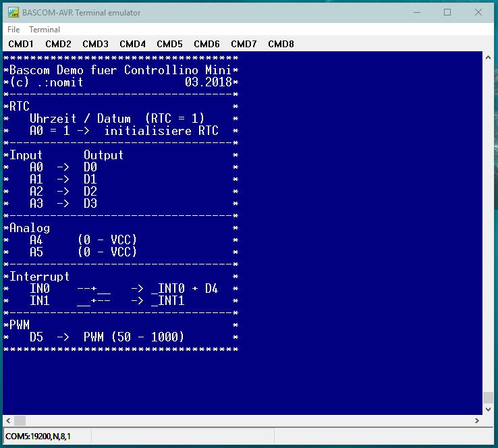The image size is (498, 448).
Task: Send the CMD5 command
Action: [169, 44]
